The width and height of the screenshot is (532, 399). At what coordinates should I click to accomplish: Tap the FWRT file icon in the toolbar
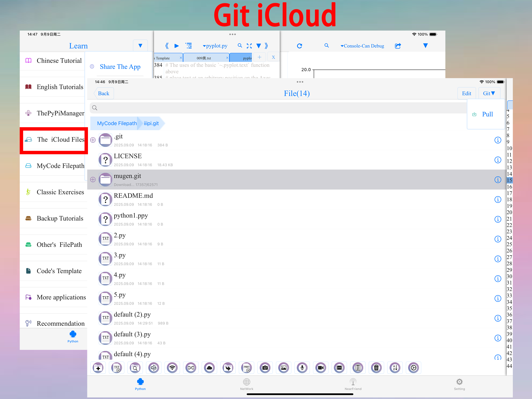246,368
